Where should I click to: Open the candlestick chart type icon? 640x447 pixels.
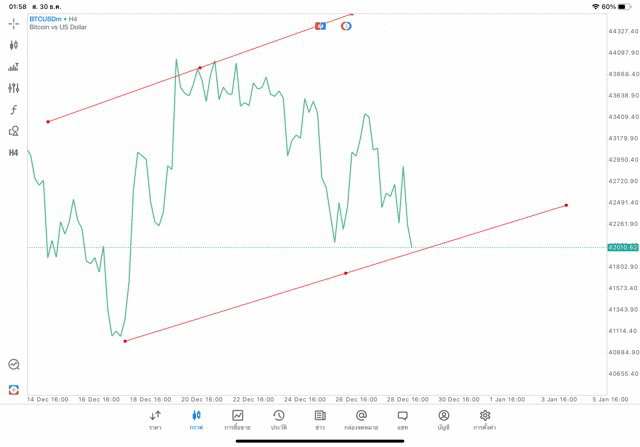pyautogui.click(x=13, y=45)
